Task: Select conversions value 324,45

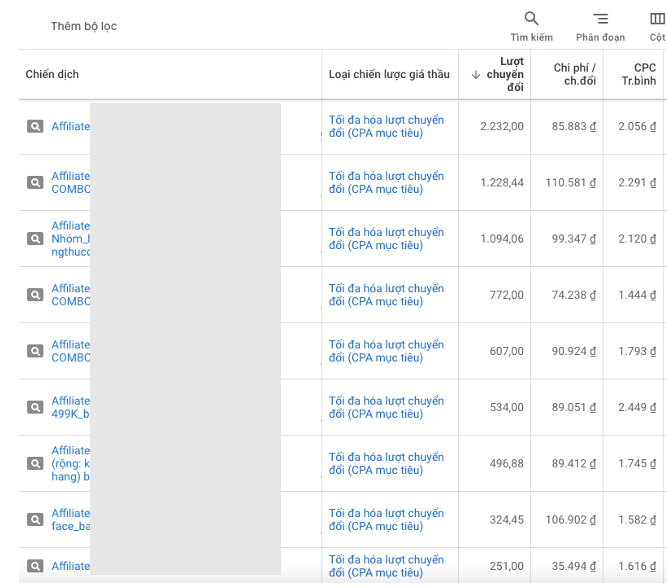Action: pos(507,519)
